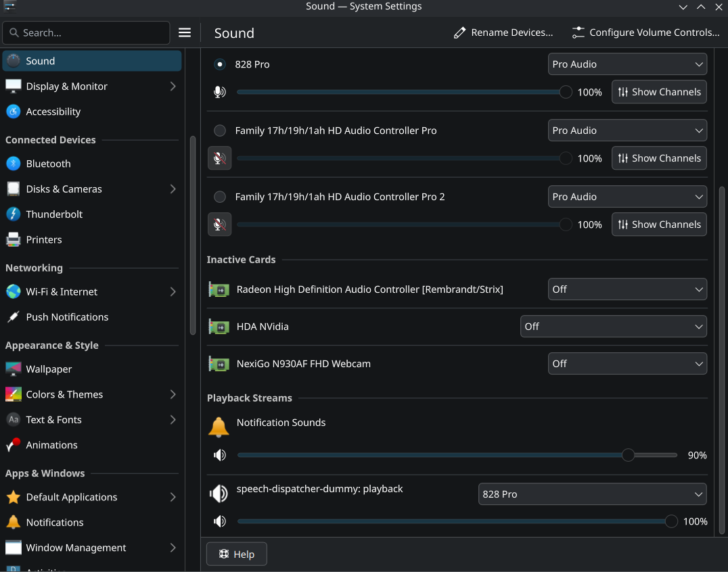This screenshot has width=728, height=572.
Task: Adjust Notification Sounds volume slider
Action: click(628, 455)
